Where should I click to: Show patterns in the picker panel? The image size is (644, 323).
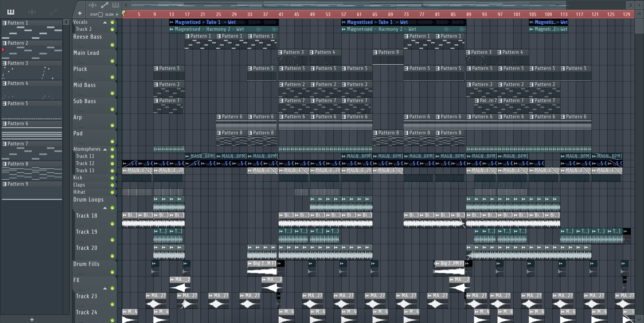point(11,12)
